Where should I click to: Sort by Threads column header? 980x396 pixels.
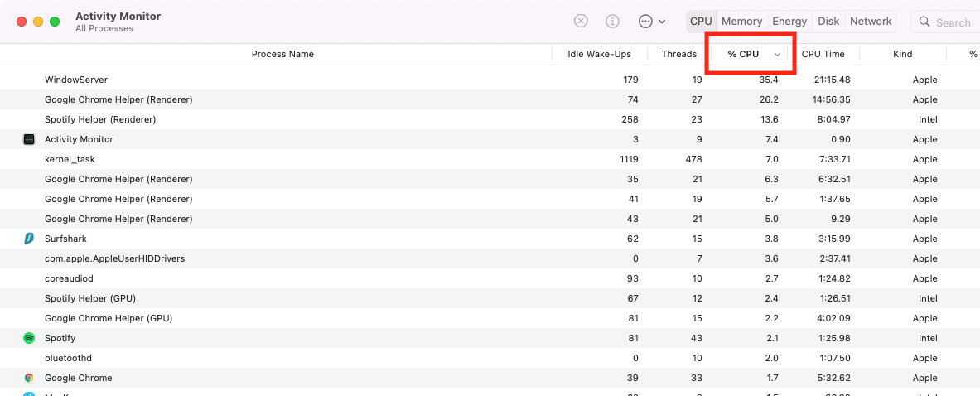(x=678, y=55)
